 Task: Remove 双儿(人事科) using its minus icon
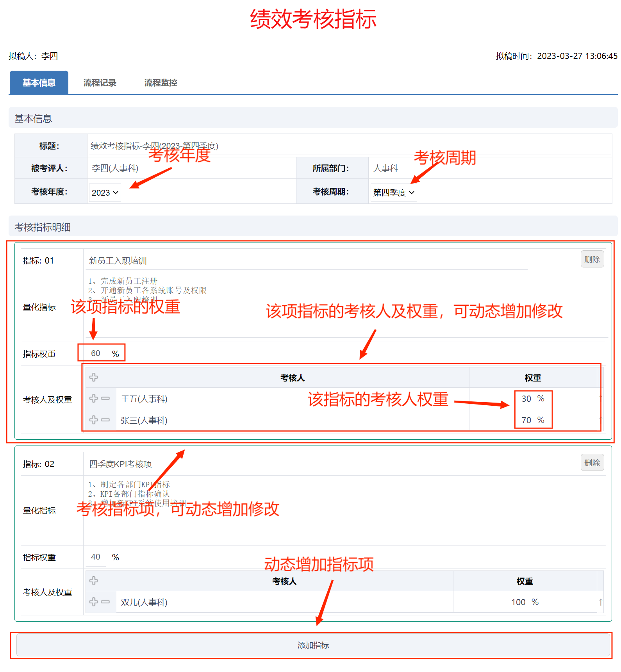tap(105, 602)
